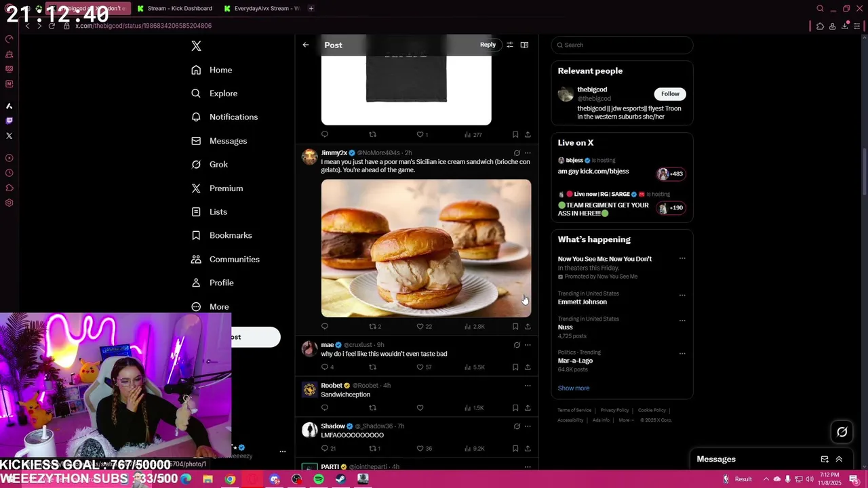This screenshot has width=868, height=488.
Task: Open more options on Shadow's reply
Action: click(x=528, y=426)
